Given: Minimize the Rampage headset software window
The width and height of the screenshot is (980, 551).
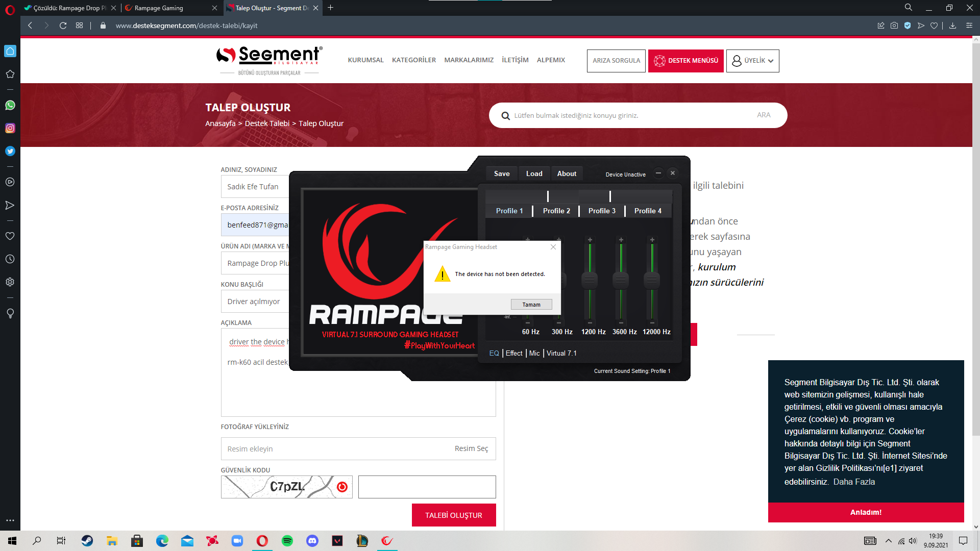Looking at the screenshot, I should tap(658, 173).
